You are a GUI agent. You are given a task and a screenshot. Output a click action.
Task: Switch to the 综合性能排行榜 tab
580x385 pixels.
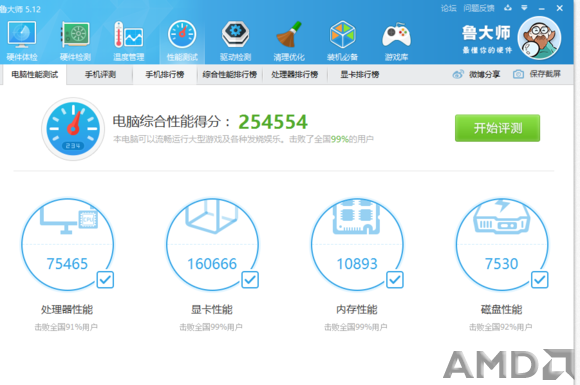click(230, 75)
